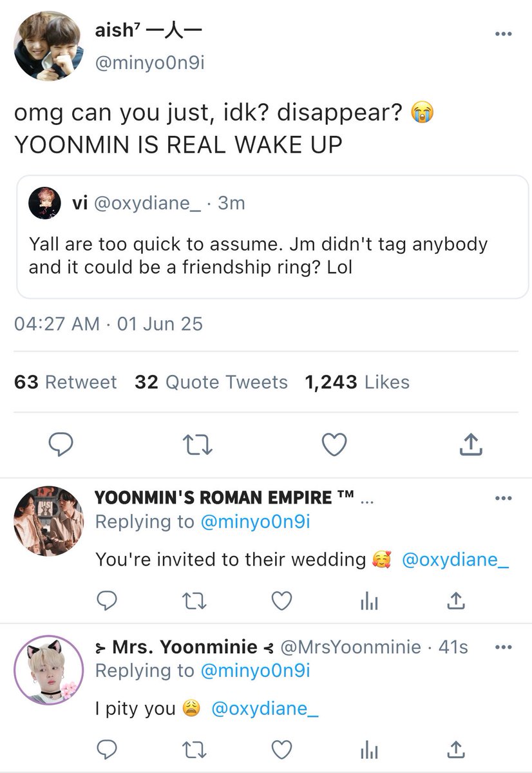View analytics for the wedding invitation reply
Image resolution: width=532 pixels, height=773 pixels.
pos(368,601)
